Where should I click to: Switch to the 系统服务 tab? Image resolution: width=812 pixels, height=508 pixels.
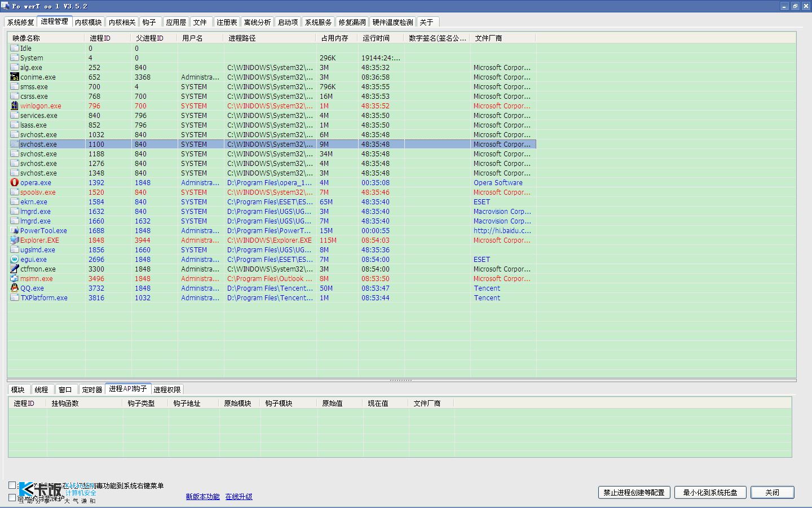pyautogui.click(x=318, y=22)
